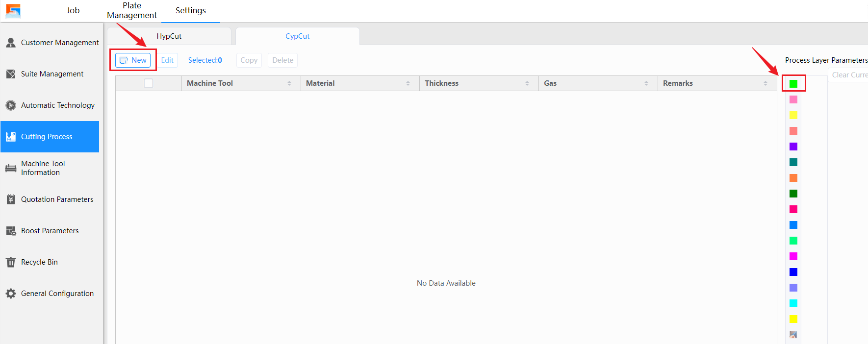This screenshot has width=868, height=344.
Task: Select the orange layer swatch
Action: pyautogui.click(x=793, y=178)
